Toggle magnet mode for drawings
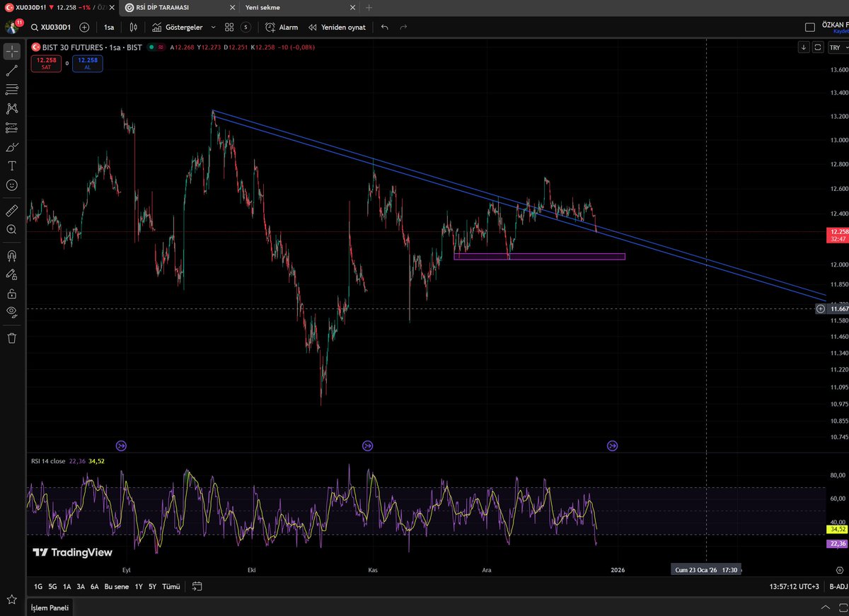Viewport: 849px width, 616px height. pos(11,255)
